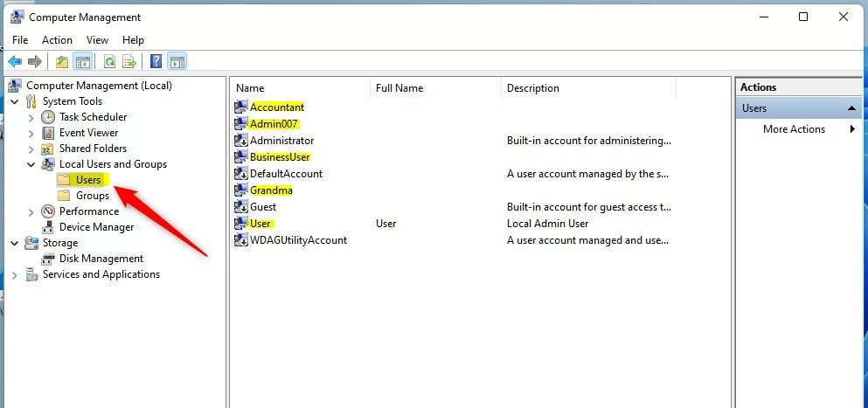The width and height of the screenshot is (868, 408).
Task: Select the Grandma account name
Action: click(271, 190)
